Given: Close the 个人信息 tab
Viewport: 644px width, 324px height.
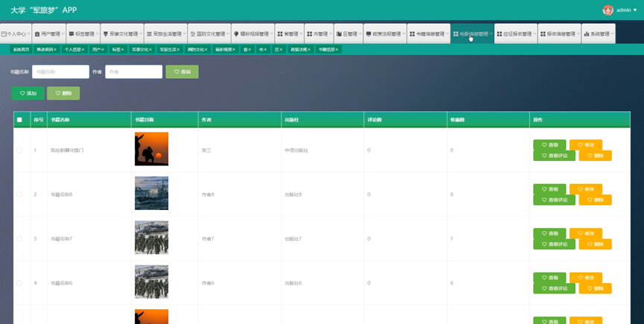Looking at the screenshot, I should [x=83, y=50].
